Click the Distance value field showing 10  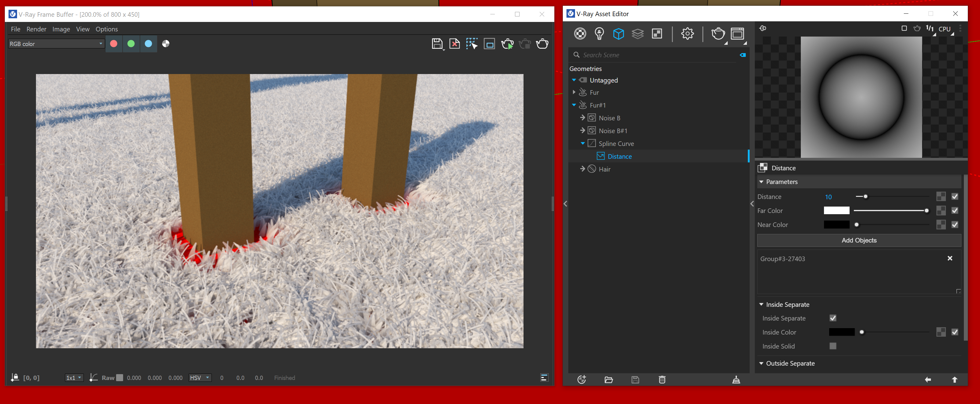click(828, 197)
